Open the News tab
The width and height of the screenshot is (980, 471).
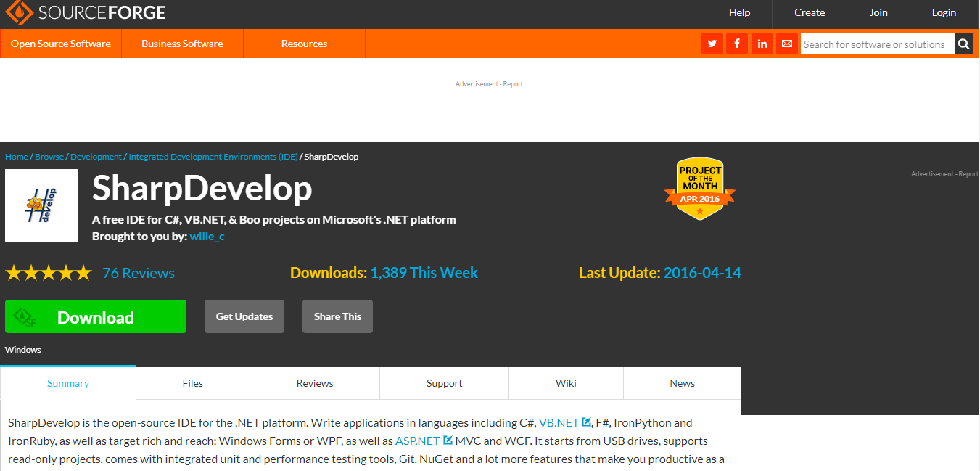click(683, 383)
